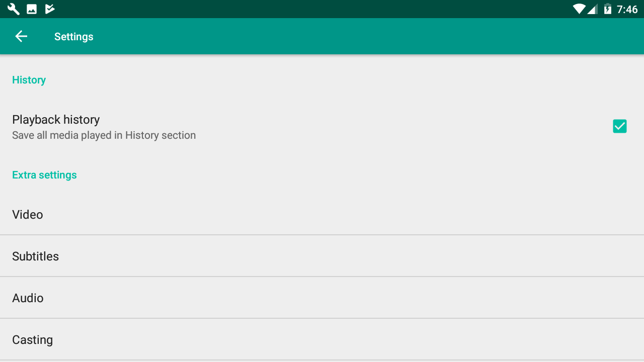Tap the back arrow in toolbar
The width and height of the screenshot is (644, 362).
pyautogui.click(x=21, y=36)
